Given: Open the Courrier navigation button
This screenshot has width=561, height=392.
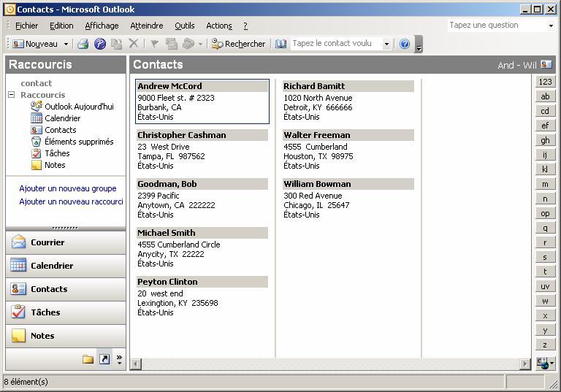Looking at the screenshot, I should coord(66,242).
